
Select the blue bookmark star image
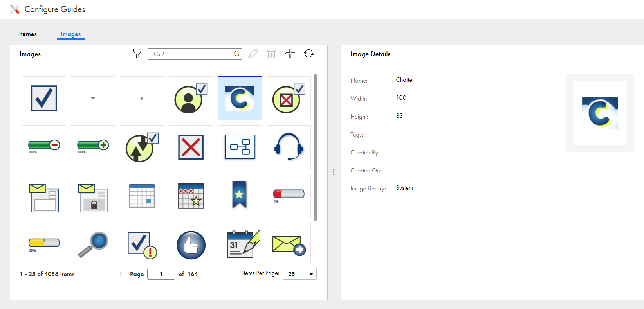point(240,196)
